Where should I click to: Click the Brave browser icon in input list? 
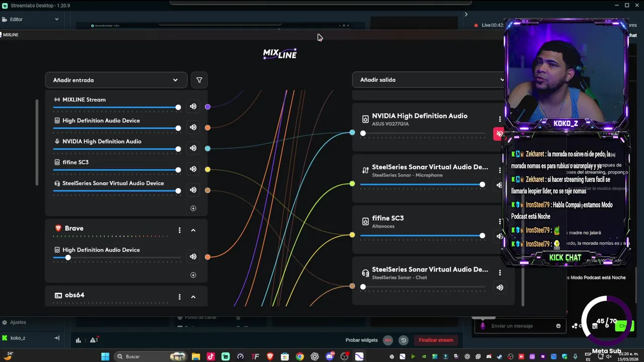point(58,228)
